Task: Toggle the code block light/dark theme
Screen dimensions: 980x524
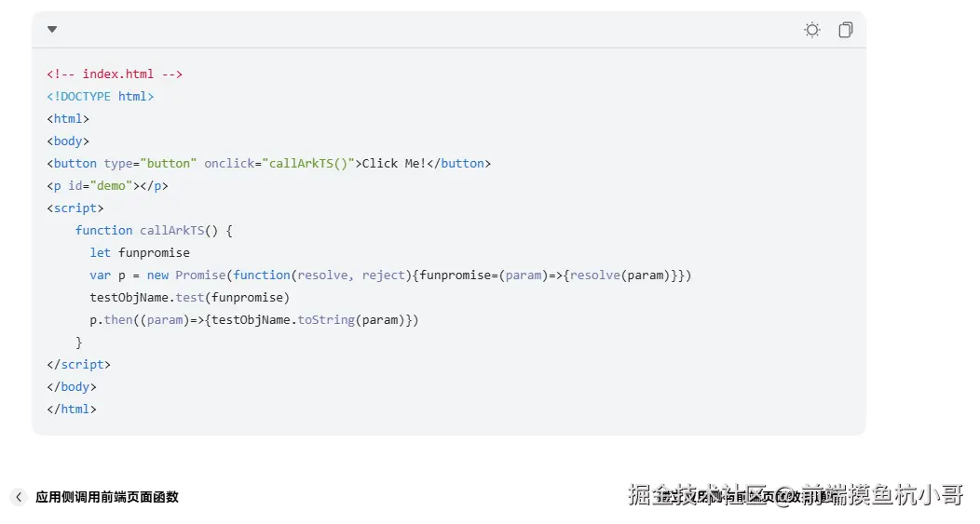Action: tap(812, 30)
